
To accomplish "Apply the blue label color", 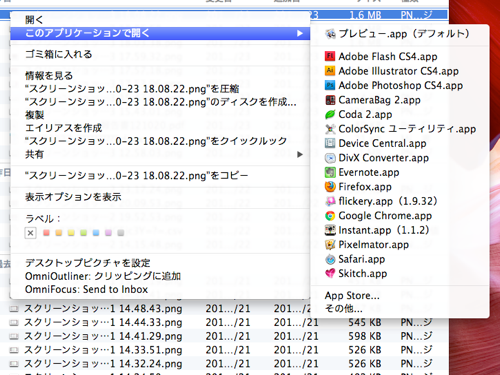I will coord(96,233).
